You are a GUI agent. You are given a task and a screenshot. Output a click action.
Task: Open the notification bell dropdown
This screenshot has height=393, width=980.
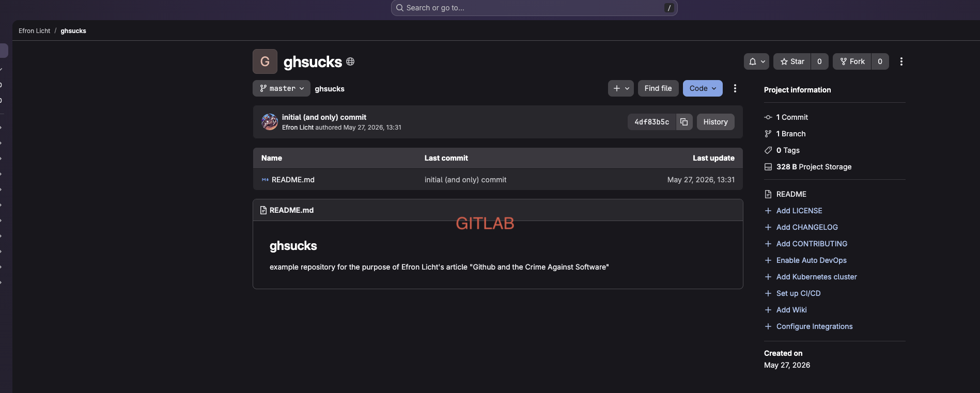(757, 61)
